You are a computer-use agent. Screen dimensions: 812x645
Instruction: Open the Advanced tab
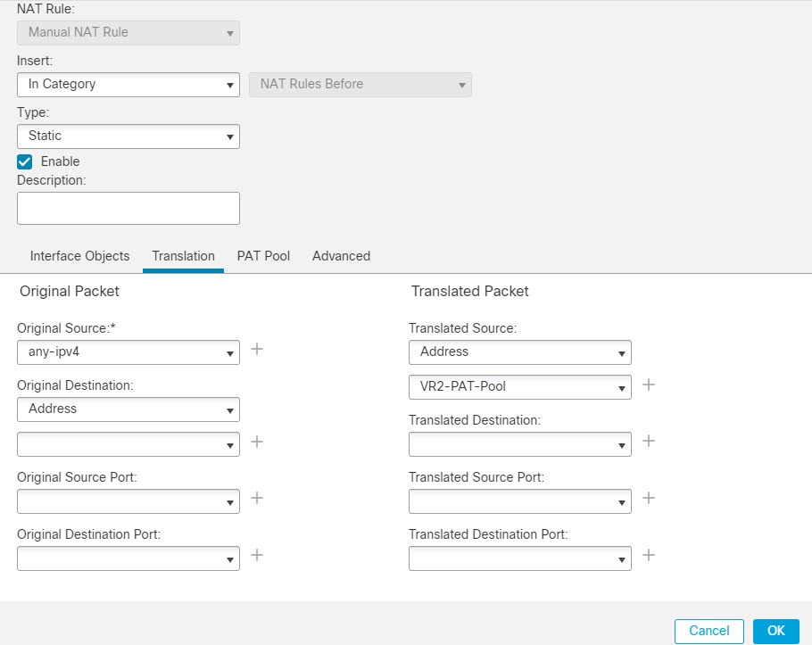pyautogui.click(x=341, y=256)
